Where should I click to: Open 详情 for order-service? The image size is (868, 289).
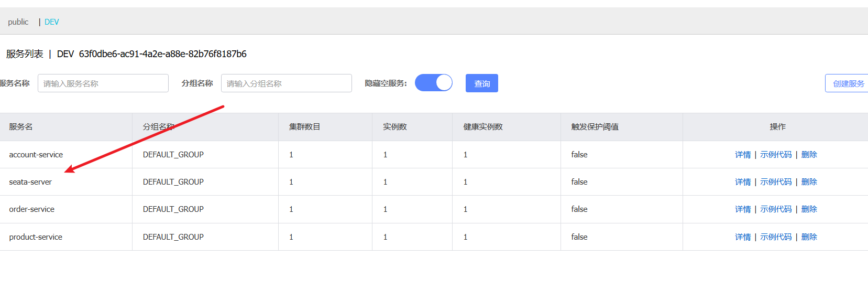tap(742, 209)
